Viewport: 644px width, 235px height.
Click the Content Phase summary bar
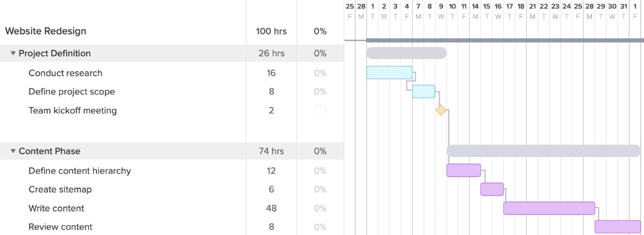click(543, 151)
